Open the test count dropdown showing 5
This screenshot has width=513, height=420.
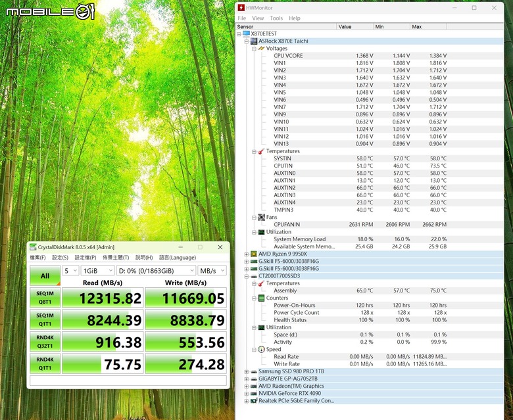pyautogui.click(x=70, y=271)
